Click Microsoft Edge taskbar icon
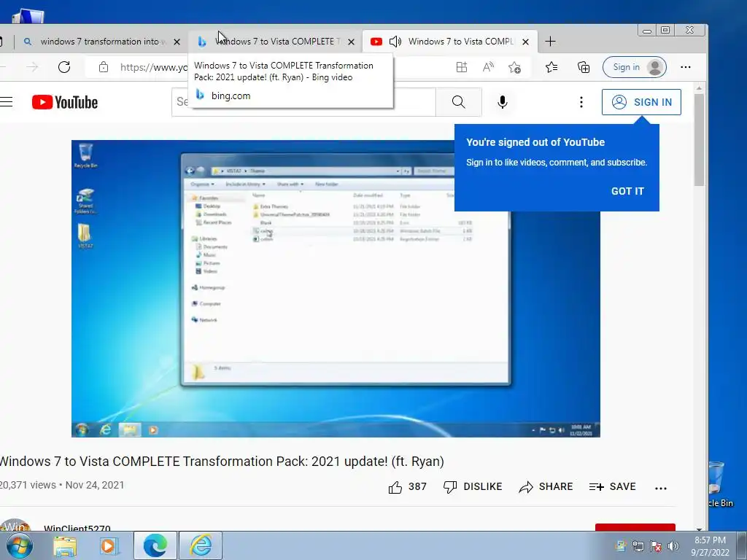This screenshot has height=560, width=747. pyautogui.click(x=155, y=545)
